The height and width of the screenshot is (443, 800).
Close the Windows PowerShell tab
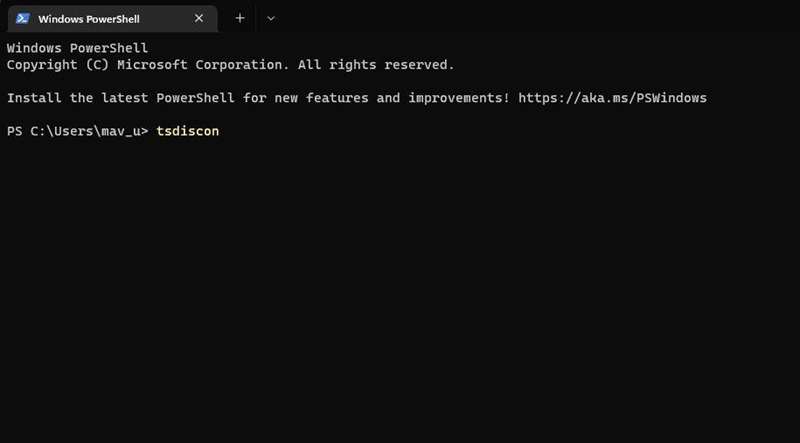[x=199, y=18]
